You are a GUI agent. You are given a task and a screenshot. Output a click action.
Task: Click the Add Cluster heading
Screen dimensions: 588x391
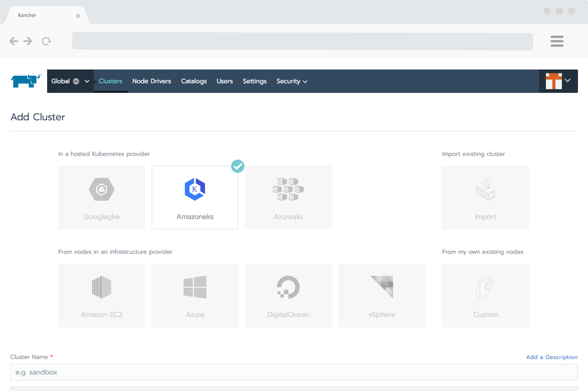pos(38,117)
